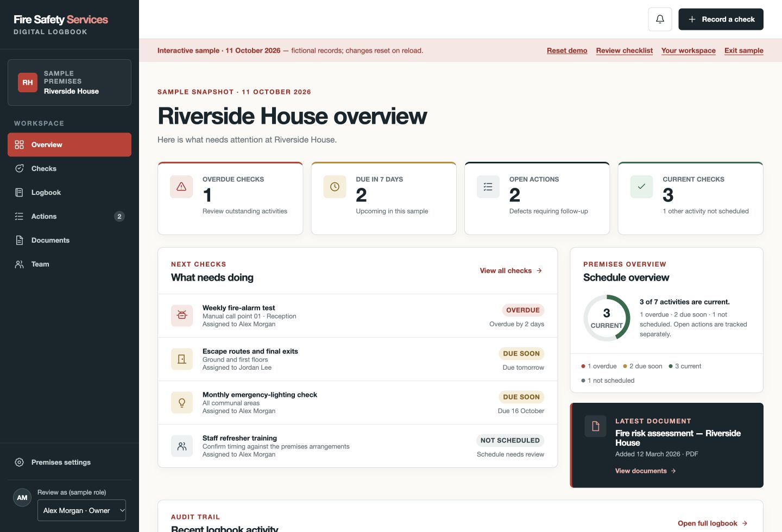
Task: Click Record a check button
Action: (721, 19)
